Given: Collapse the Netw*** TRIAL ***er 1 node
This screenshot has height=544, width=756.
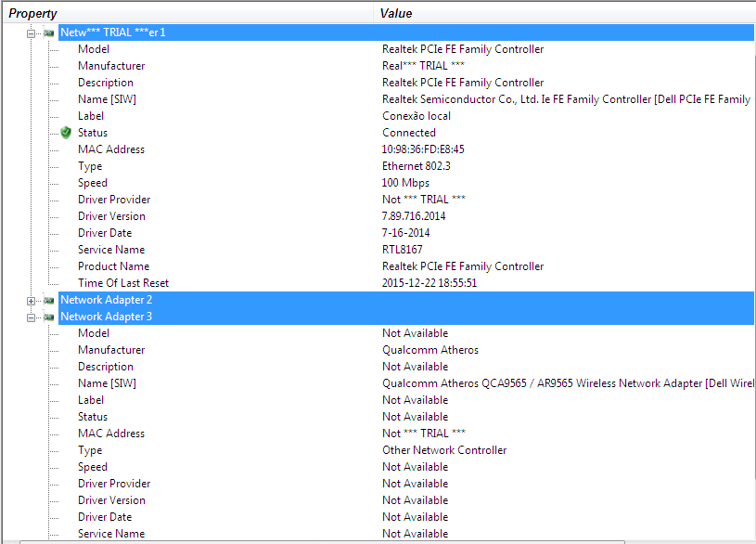Looking at the screenshot, I should point(31,33).
